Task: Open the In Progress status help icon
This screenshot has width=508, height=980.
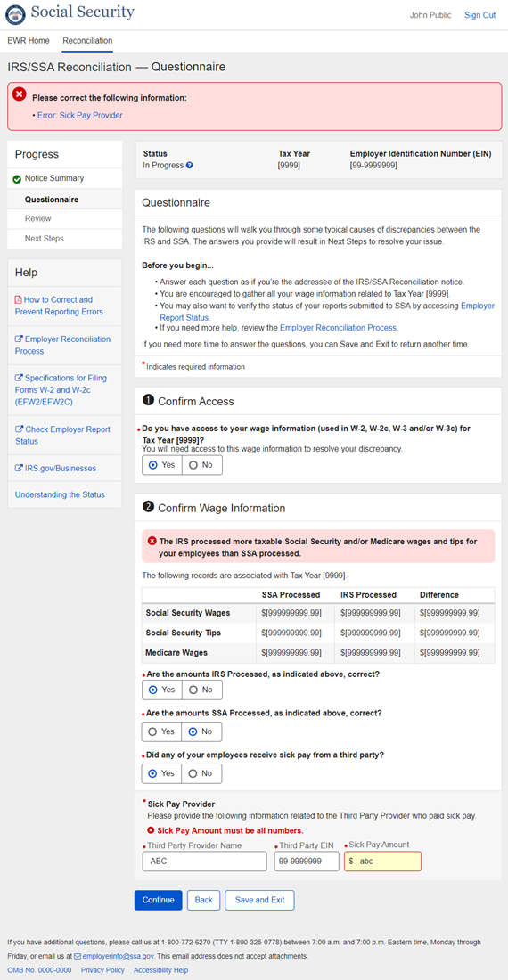Action: click(x=189, y=166)
